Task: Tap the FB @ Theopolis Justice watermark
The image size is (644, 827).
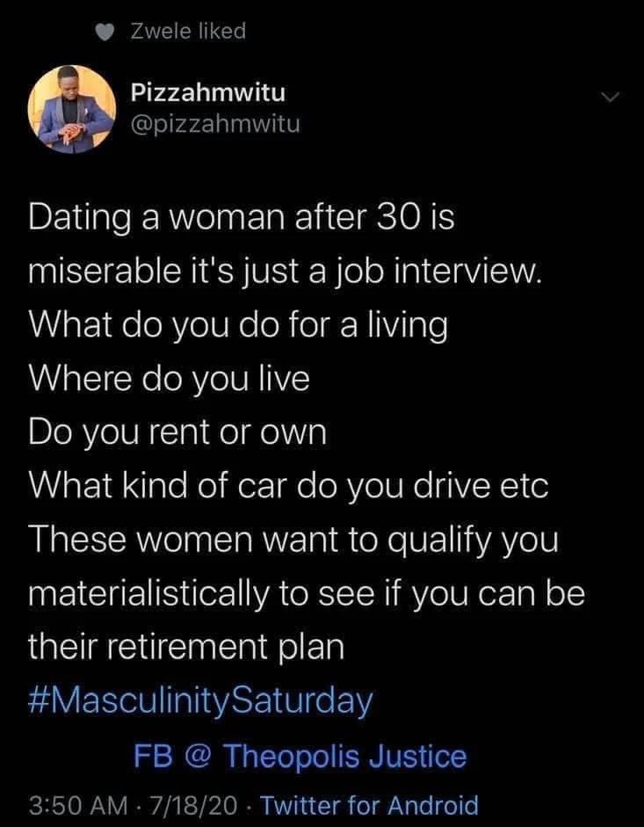Action: pyautogui.click(x=300, y=757)
